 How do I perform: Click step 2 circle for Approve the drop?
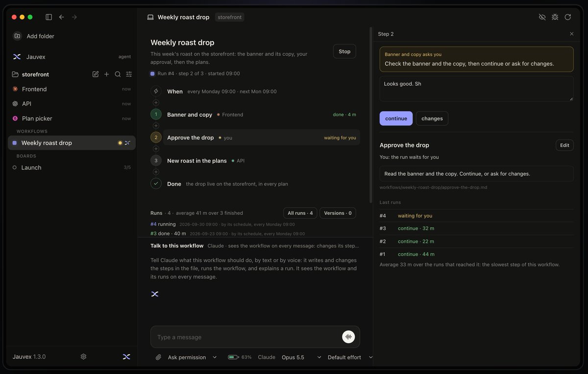(x=156, y=138)
